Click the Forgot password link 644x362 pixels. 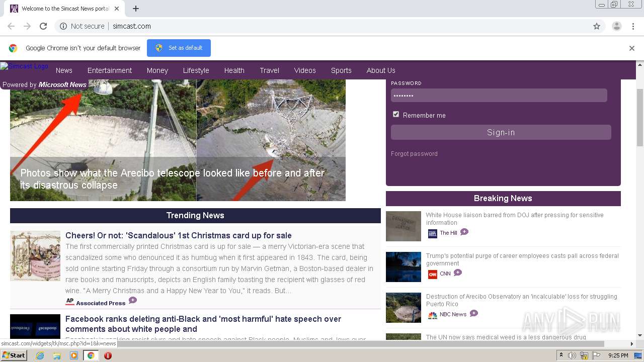[x=414, y=154]
